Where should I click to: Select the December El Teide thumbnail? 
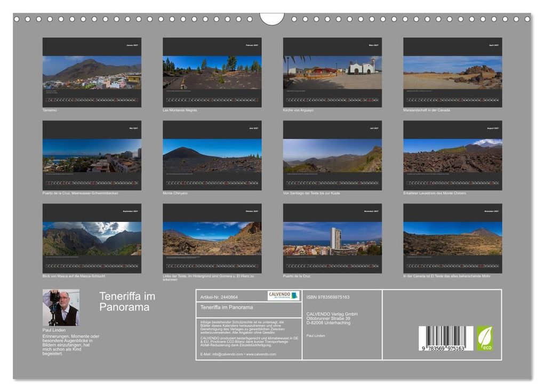pos(453,238)
